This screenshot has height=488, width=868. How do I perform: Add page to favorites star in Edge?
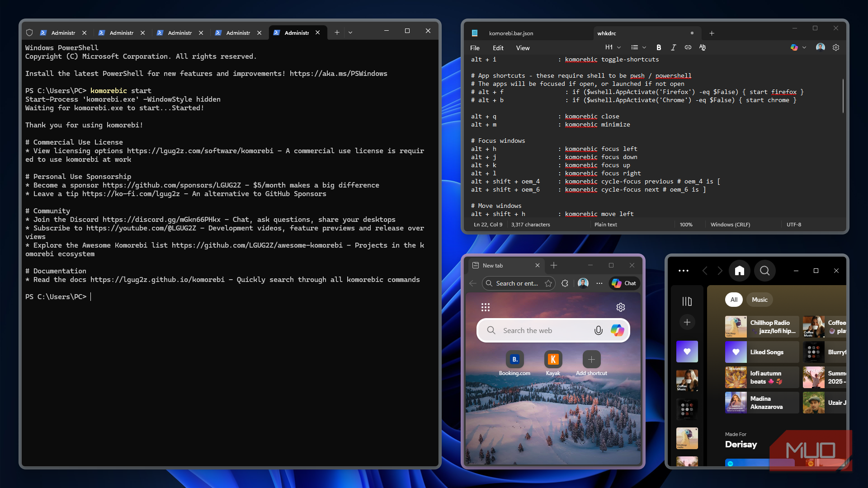tap(548, 283)
